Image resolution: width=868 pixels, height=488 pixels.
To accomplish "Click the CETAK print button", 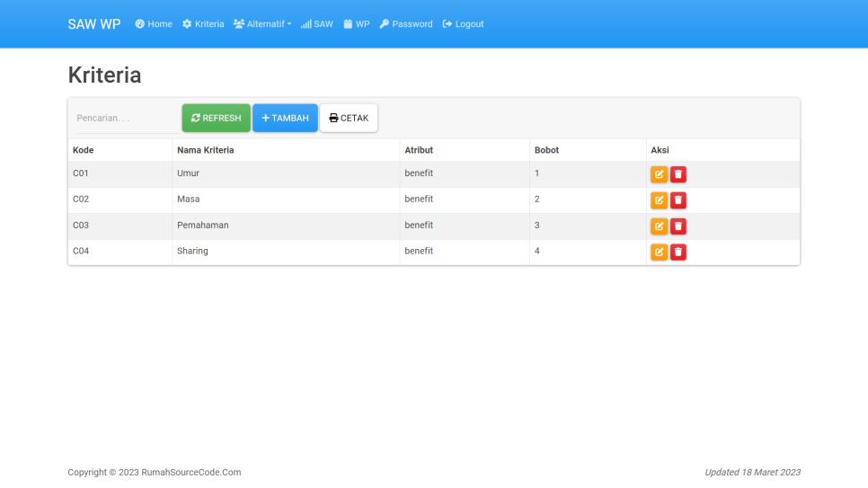I will click(349, 118).
